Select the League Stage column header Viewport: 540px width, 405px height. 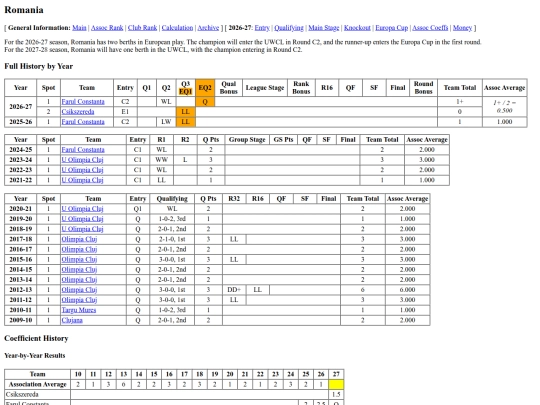point(265,88)
